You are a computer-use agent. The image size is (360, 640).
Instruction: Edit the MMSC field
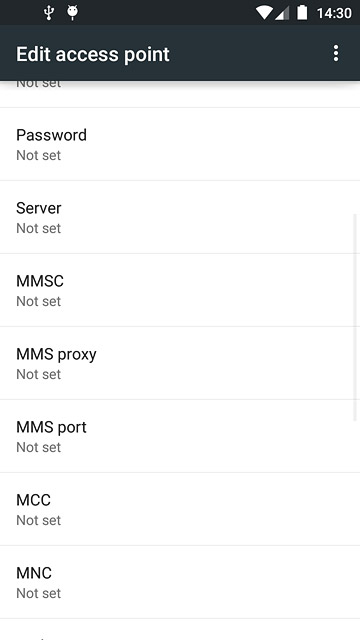pos(180,290)
